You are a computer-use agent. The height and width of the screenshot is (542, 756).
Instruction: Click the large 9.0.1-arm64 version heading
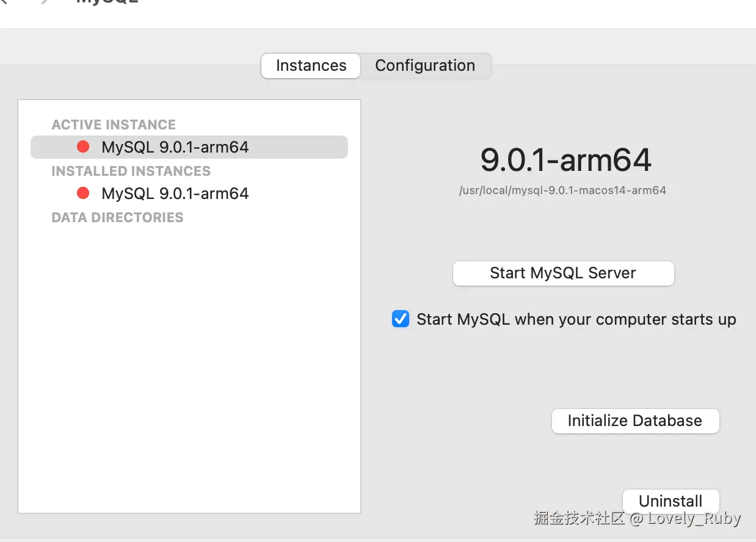click(565, 160)
